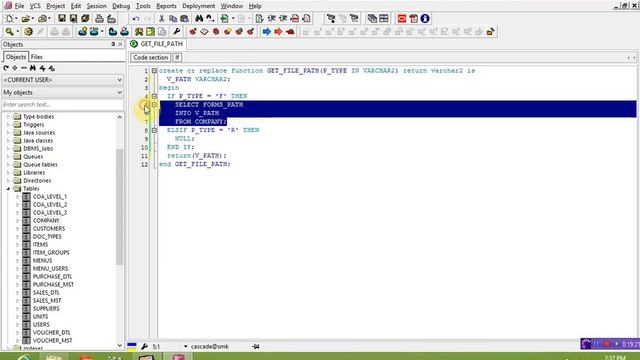Click the Open folder toolbar icon
640x360 pixels.
point(25,18)
